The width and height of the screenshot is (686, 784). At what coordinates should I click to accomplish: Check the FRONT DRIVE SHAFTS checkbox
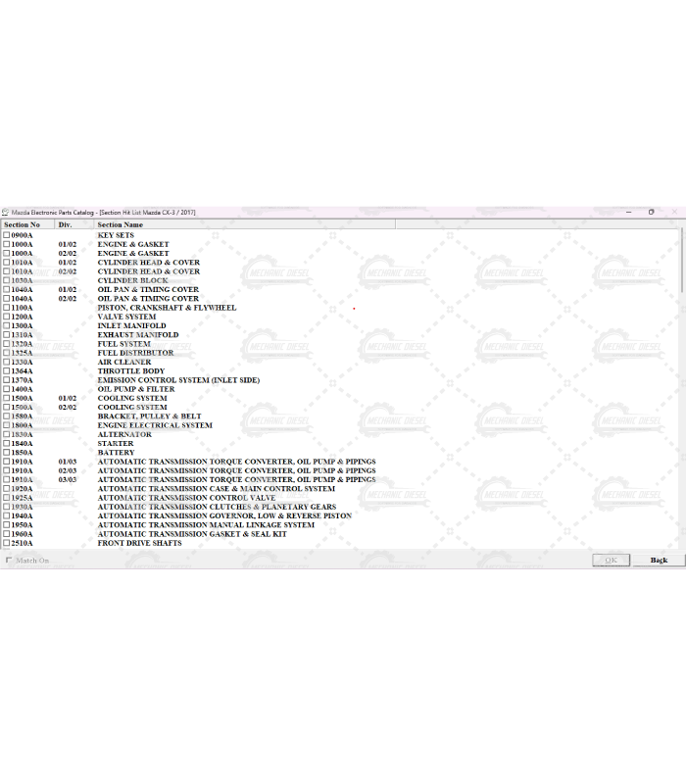click(7, 543)
